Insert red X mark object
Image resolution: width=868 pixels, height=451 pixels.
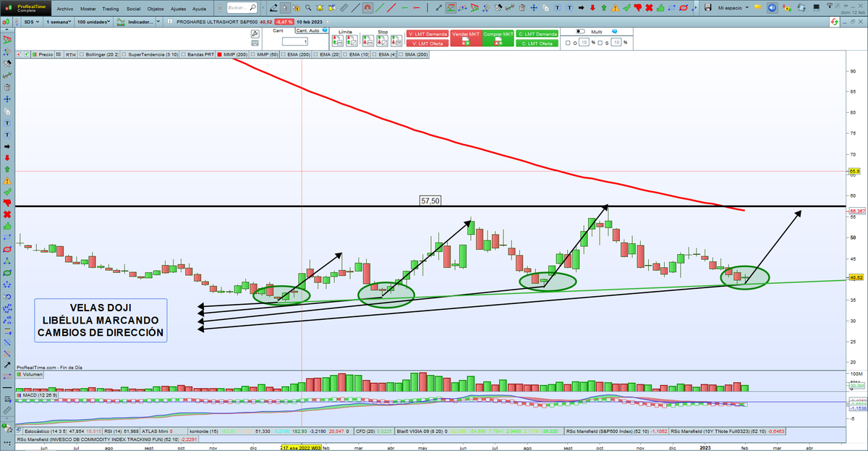pos(649,7)
